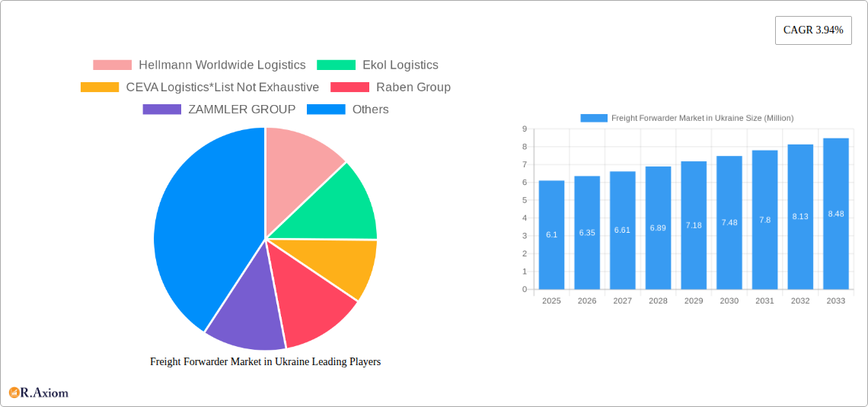Click the pie chart title text
Viewport: 868px width, 407px height.
click(266, 362)
